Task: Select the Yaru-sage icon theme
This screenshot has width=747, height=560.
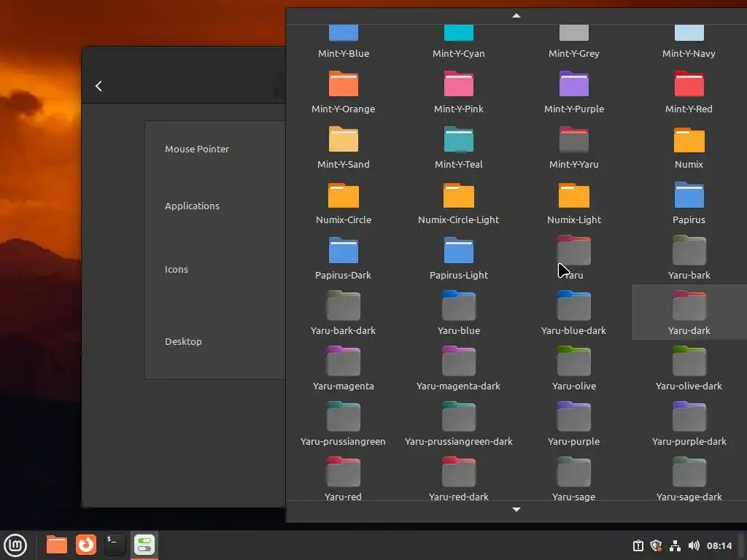Action: tap(573, 477)
